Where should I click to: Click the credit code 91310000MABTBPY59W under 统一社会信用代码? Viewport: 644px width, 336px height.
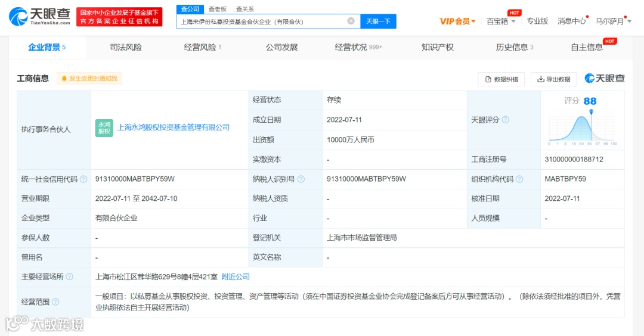(135, 179)
